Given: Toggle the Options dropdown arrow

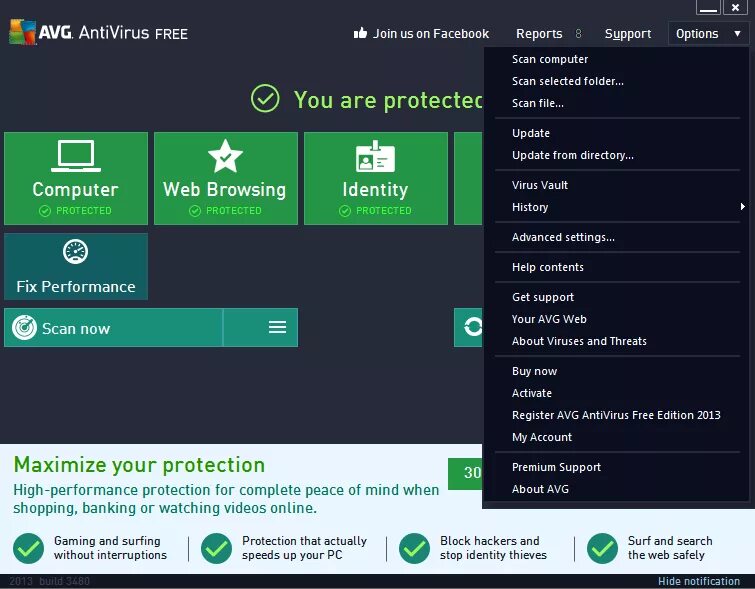Looking at the screenshot, I should (x=737, y=34).
